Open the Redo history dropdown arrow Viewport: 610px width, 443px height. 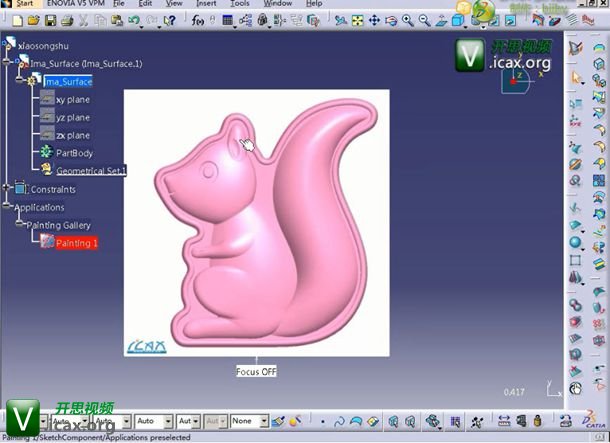159,27
